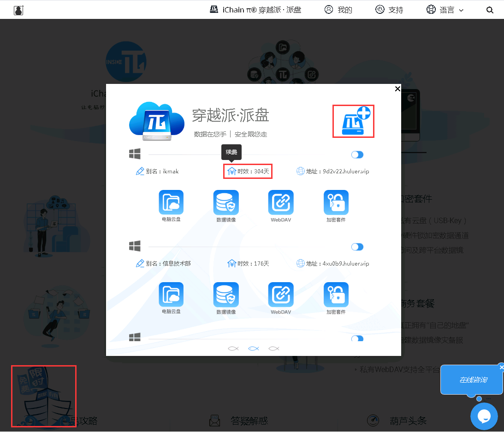The height and width of the screenshot is (432, 504).
Task: Click the Windows logo of 信息技术部 device
Action: [x=135, y=246]
